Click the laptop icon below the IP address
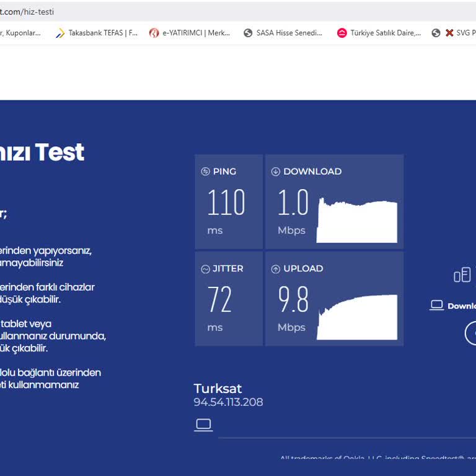Viewport: 476px width, 476px height. click(203, 425)
